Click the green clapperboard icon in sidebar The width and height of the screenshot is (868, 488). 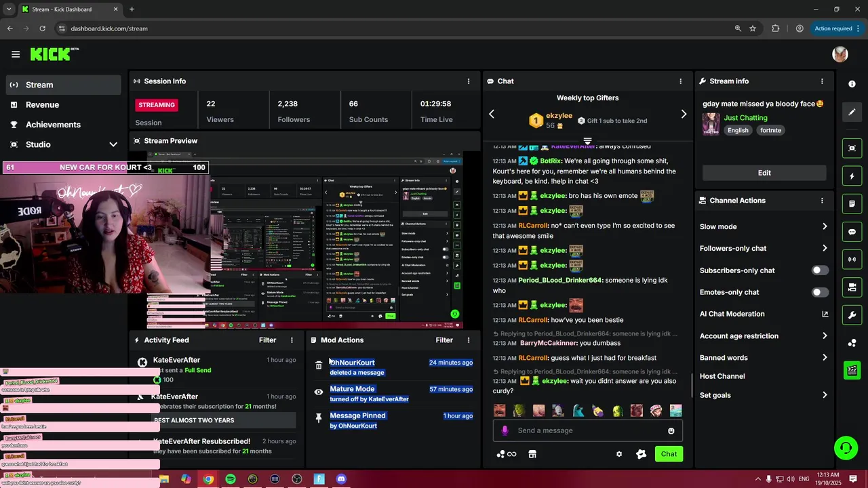[x=852, y=370]
